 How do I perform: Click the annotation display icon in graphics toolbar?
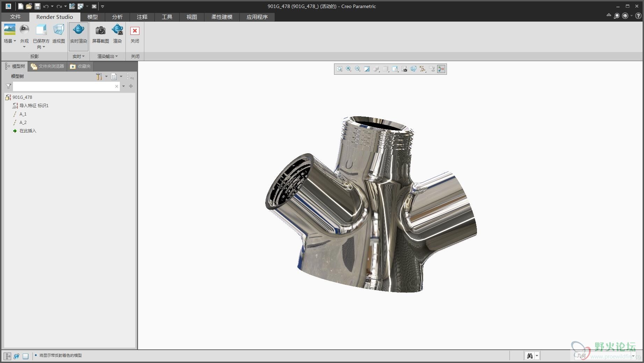point(432,69)
